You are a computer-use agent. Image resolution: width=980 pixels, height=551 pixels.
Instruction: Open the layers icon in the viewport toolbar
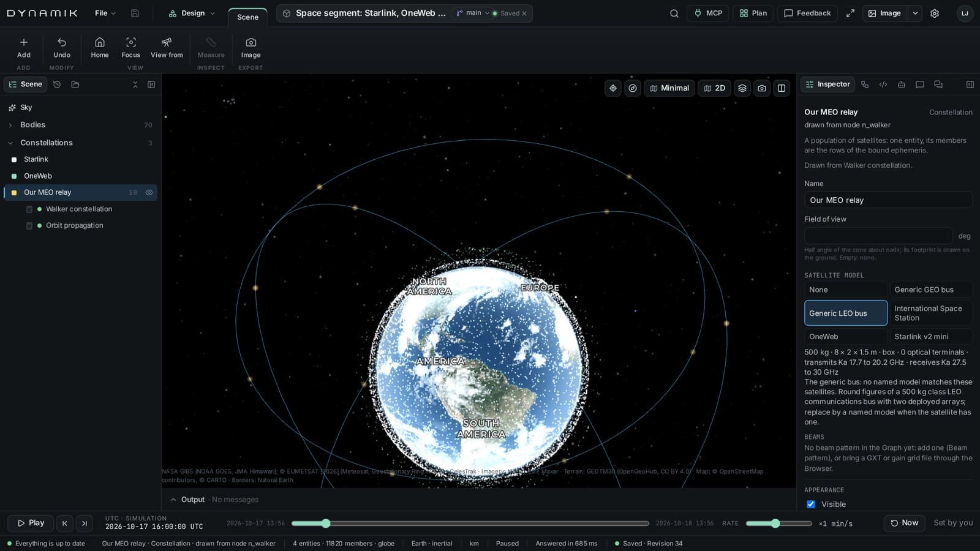click(742, 88)
